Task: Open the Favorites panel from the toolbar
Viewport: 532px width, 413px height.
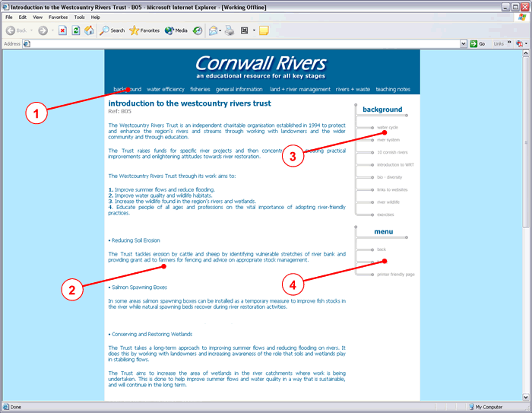Action: 144,30
